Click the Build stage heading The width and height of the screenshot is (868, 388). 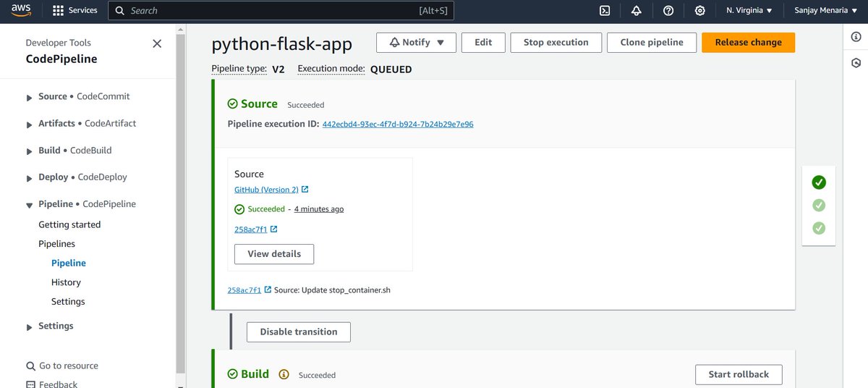[255, 374]
